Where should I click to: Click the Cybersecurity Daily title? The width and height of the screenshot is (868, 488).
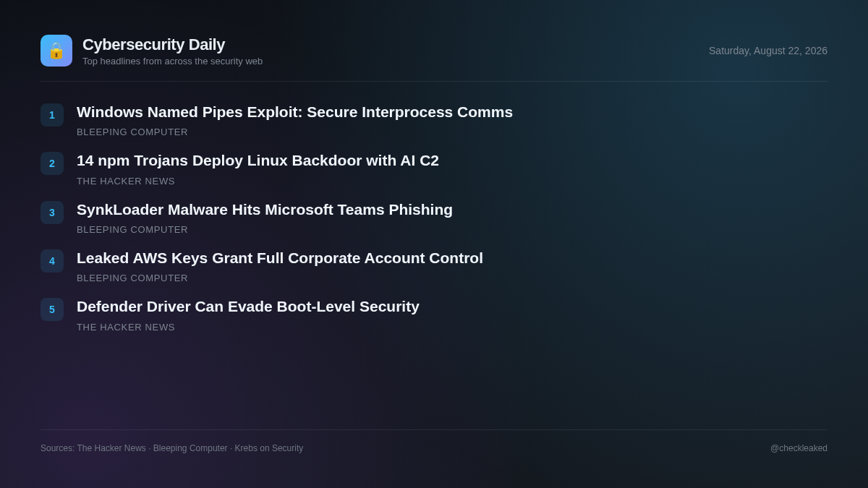click(153, 45)
